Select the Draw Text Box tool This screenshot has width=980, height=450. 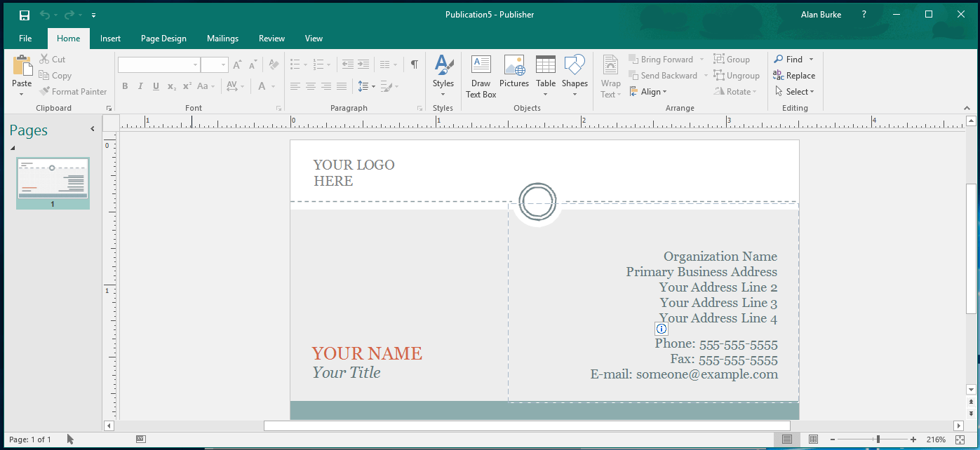(x=481, y=75)
